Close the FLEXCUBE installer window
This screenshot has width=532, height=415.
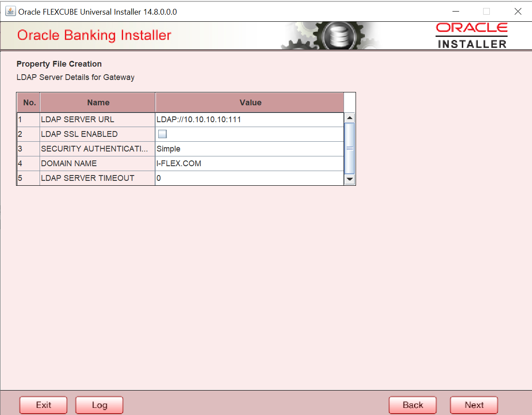coord(518,11)
